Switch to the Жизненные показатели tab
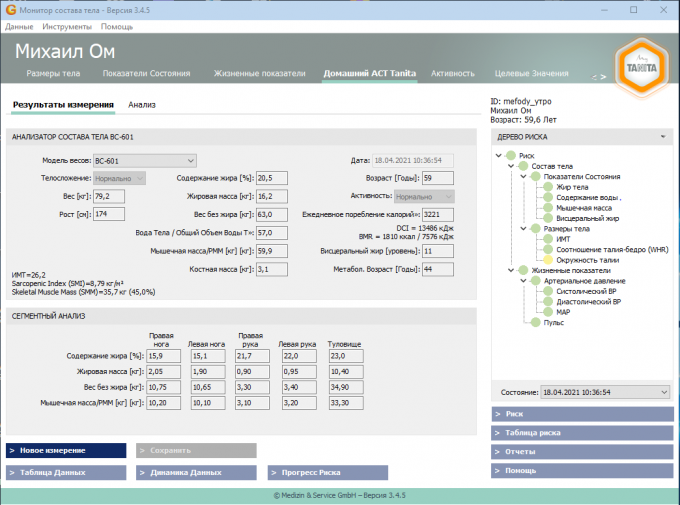 click(258, 74)
